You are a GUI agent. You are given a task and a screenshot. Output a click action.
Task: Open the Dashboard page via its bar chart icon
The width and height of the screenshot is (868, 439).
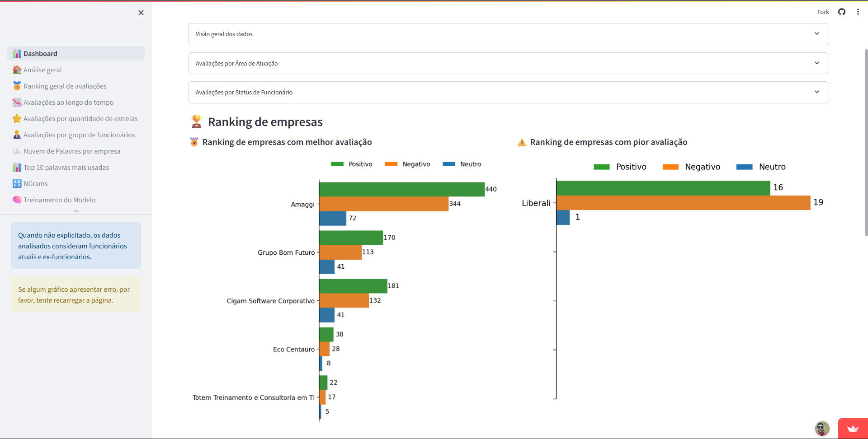(x=17, y=53)
